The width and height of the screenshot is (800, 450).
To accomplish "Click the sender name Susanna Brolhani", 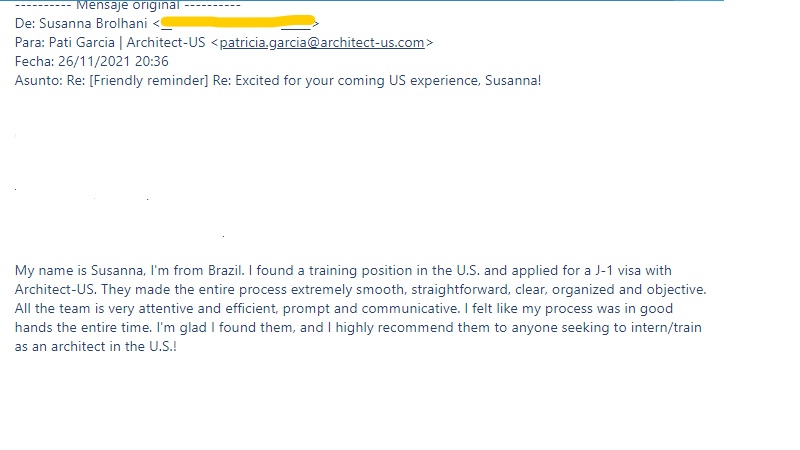I will point(92,24).
